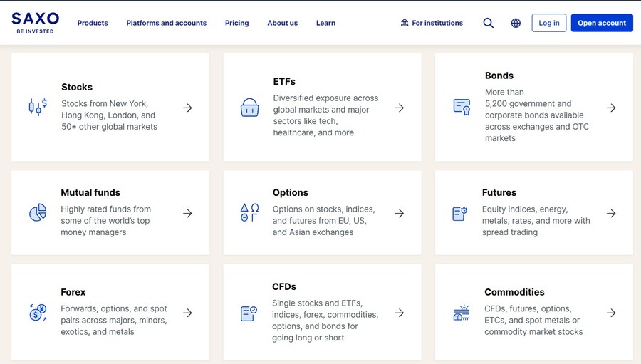
Task: Open the Products menu
Action: (x=93, y=23)
